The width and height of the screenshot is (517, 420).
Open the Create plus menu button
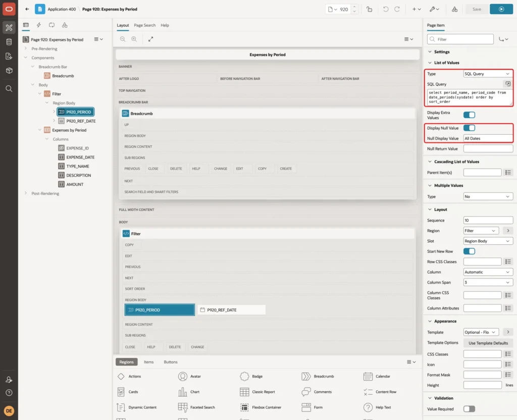(x=417, y=9)
